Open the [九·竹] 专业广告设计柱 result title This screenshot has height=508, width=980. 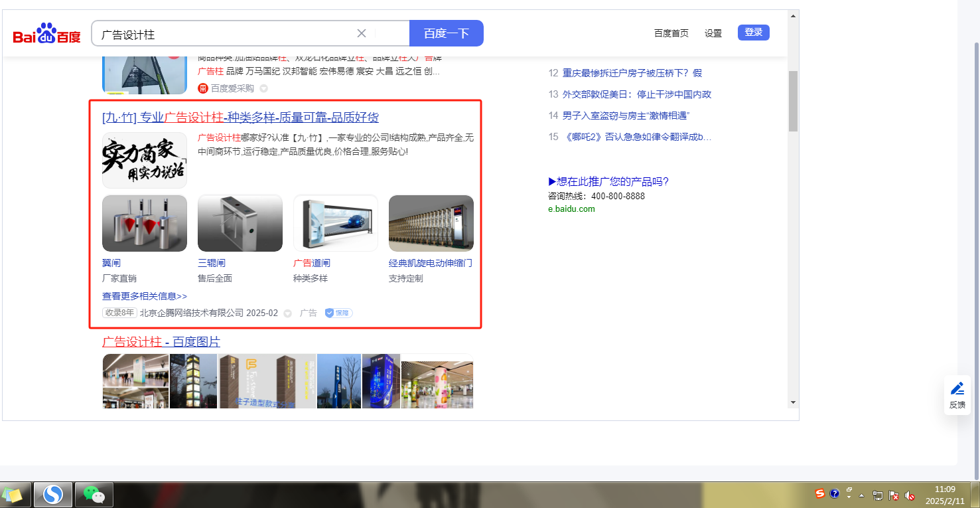(240, 118)
